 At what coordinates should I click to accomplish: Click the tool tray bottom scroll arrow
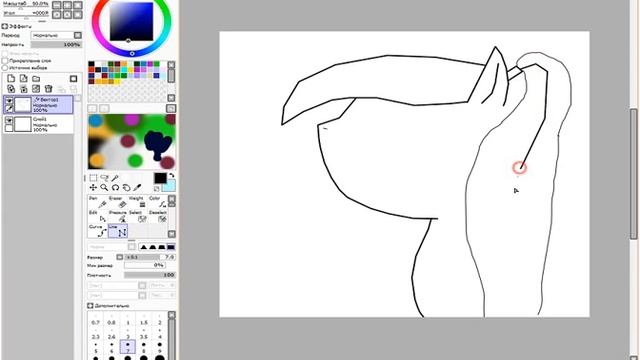[x=172, y=234]
